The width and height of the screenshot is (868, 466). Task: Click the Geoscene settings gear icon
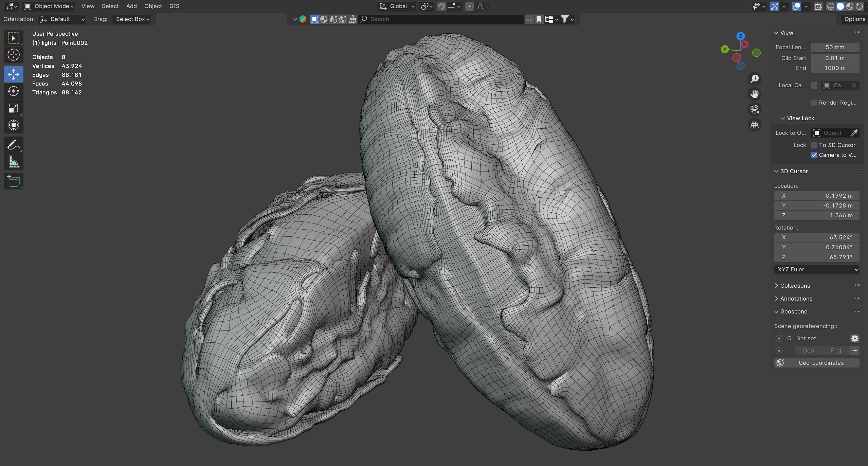[855, 338]
